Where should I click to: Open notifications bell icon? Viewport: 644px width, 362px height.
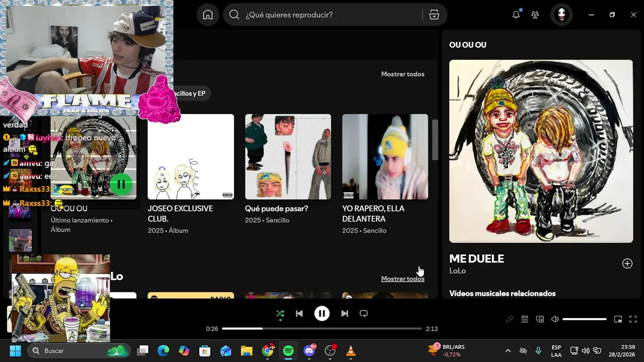click(x=516, y=15)
